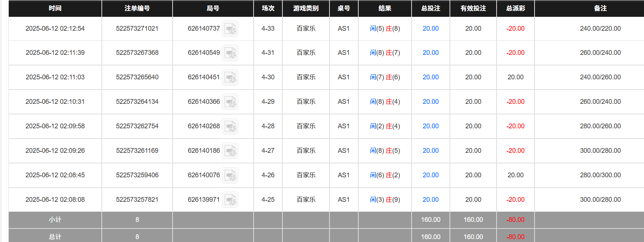
Task: Open replay icon for round 626139971
Action: (x=230, y=200)
